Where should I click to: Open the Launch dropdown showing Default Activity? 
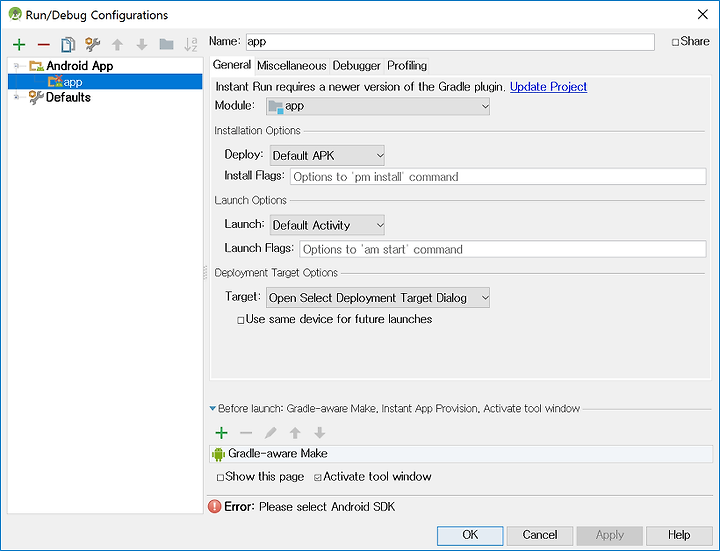click(327, 225)
